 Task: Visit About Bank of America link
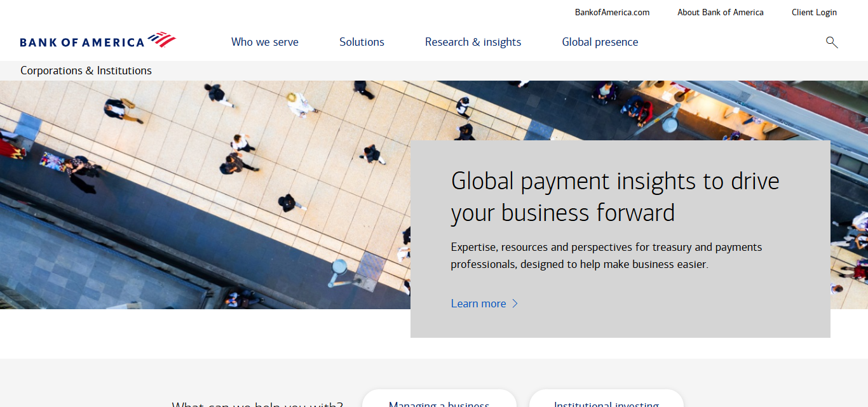pos(721,12)
